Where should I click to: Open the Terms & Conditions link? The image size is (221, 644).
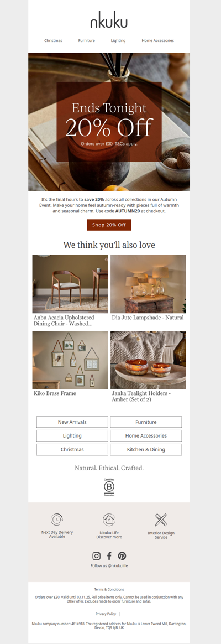point(109,589)
